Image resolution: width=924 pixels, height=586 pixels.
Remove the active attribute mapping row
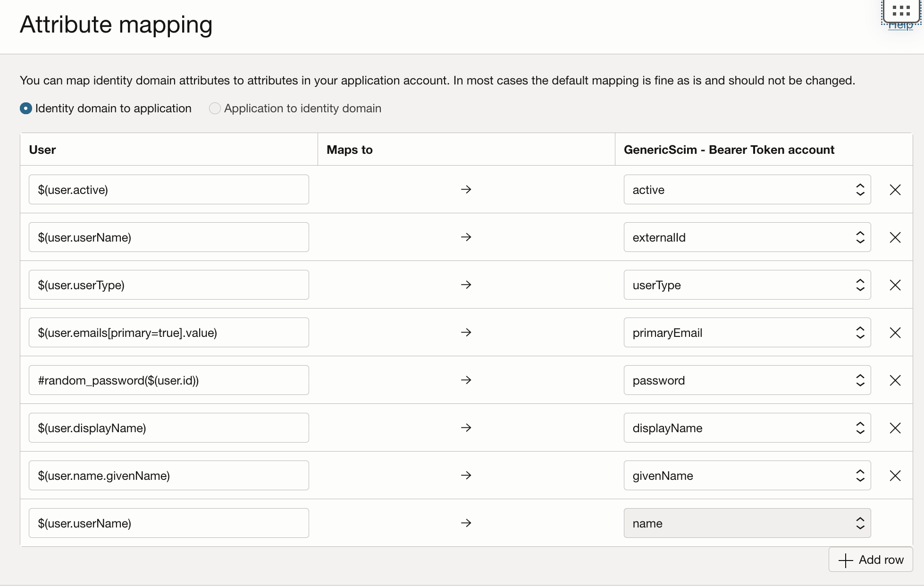(x=895, y=190)
